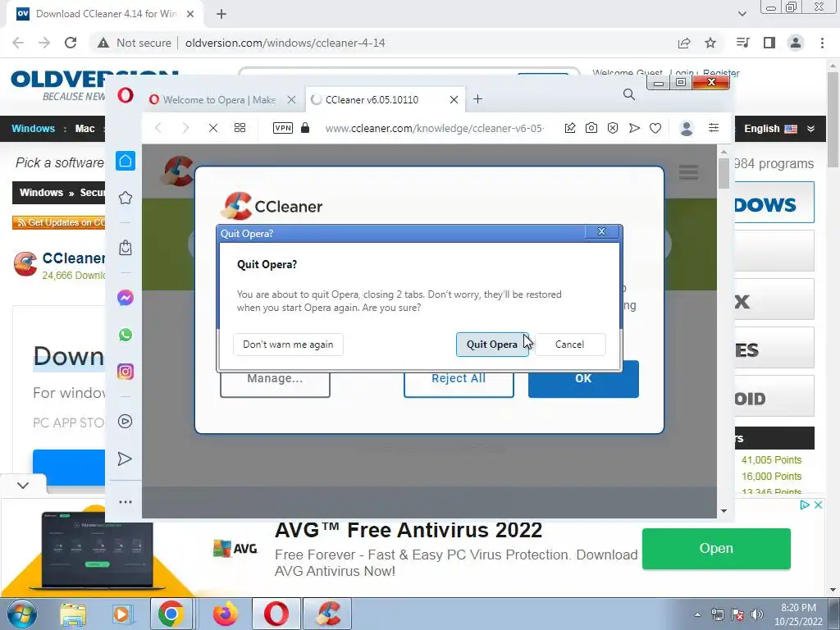Select Mac in oldversion nav bar

[x=84, y=129]
